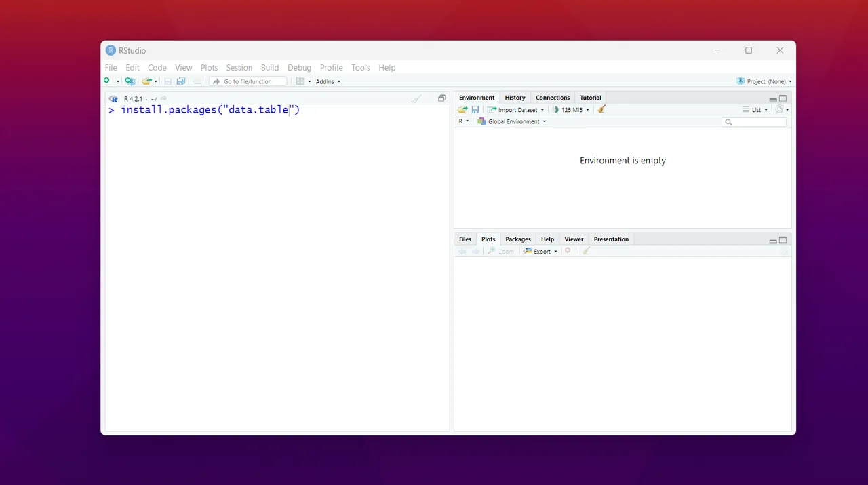The width and height of the screenshot is (868, 485).
Task: Open the workspace panes layout dropdown
Action: coord(303,81)
